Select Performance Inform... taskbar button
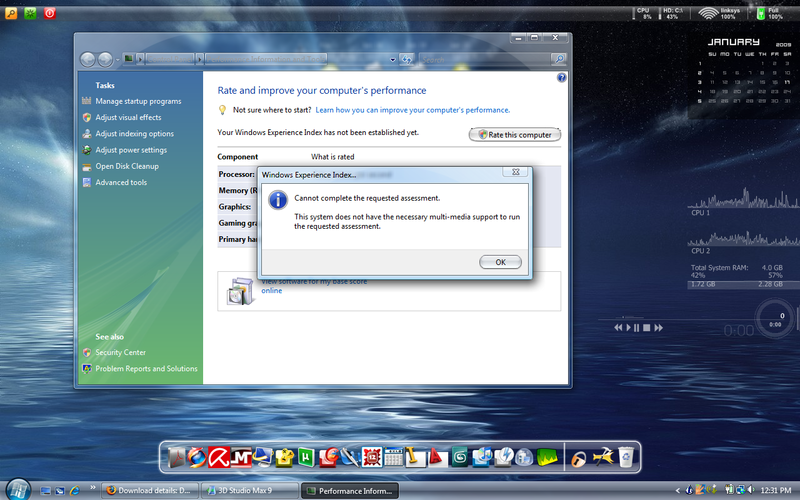The image size is (800, 500). pos(350,490)
